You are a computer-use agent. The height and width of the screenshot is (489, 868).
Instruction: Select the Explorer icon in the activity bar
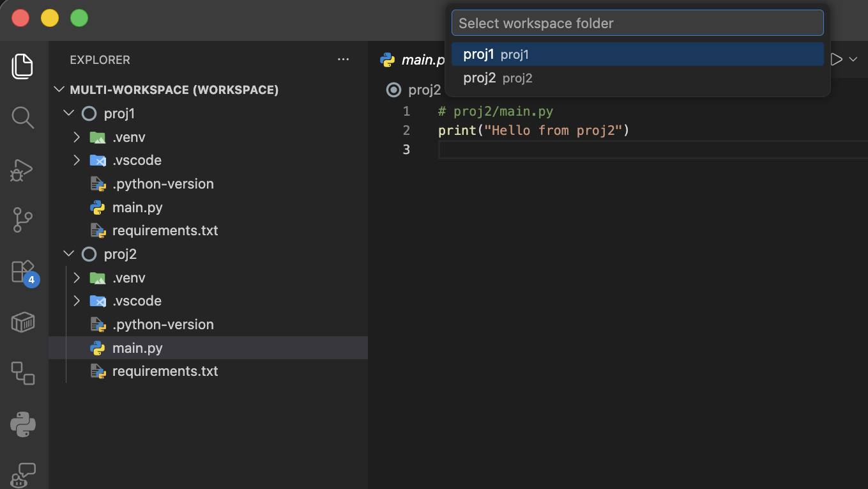point(22,66)
